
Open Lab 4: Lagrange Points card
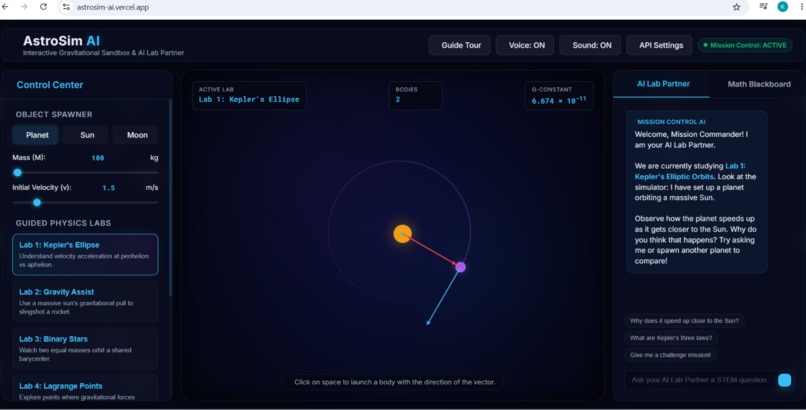[x=85, y=389]
